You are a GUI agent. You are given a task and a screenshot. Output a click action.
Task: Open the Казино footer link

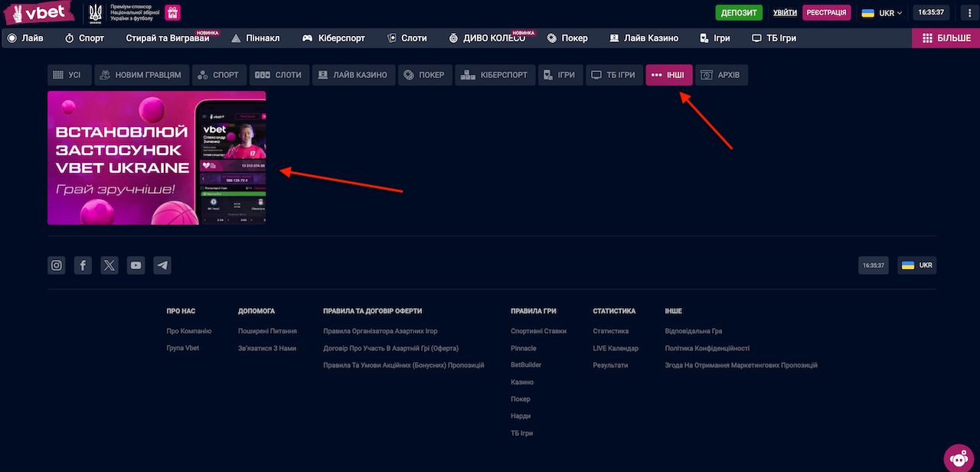tap(522, 382)
